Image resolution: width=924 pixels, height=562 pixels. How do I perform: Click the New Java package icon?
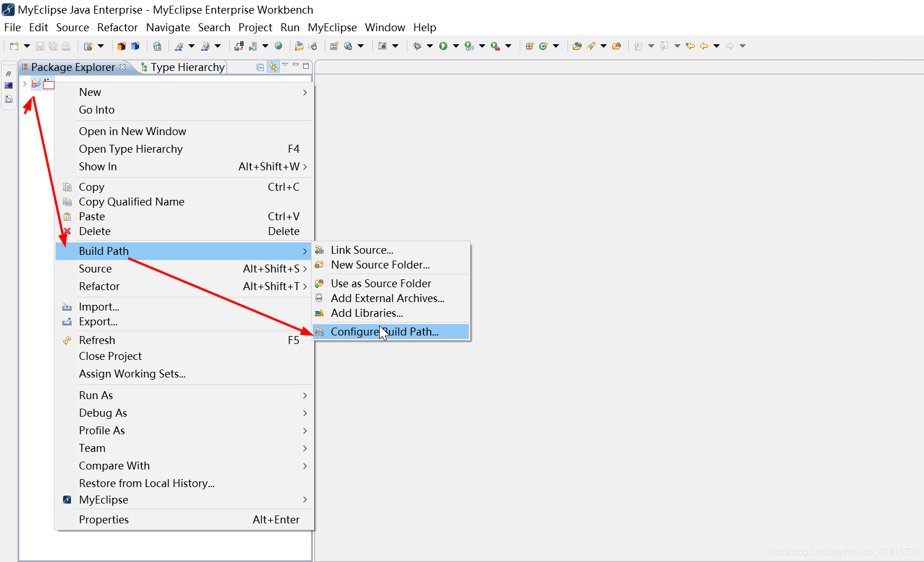coord(530,46)
